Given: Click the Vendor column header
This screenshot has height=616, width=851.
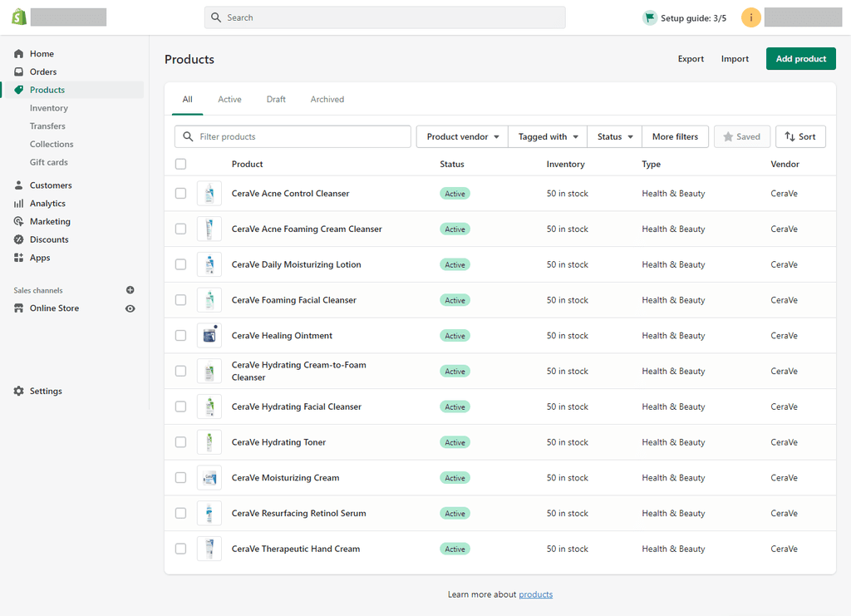Looking at the screenshot, I should (785, 164).
